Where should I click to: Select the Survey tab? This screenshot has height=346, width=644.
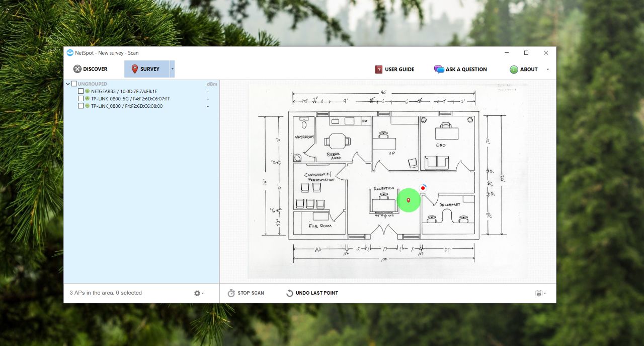point(146,69)
